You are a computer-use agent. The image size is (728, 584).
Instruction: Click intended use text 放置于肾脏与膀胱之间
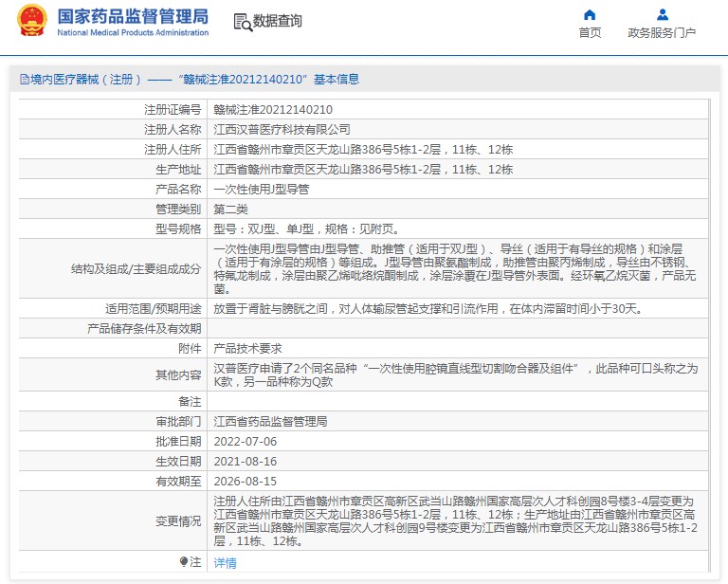(x=428, y=309)
